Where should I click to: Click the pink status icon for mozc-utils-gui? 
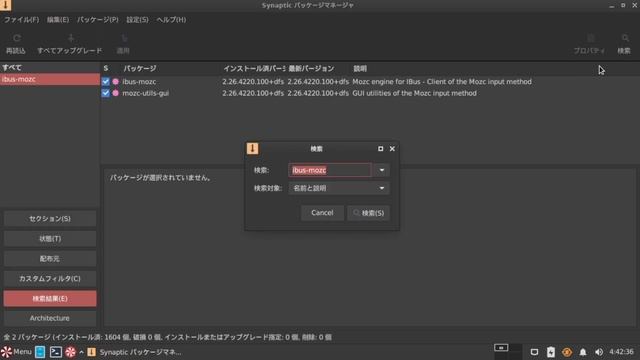coord(116,93)
